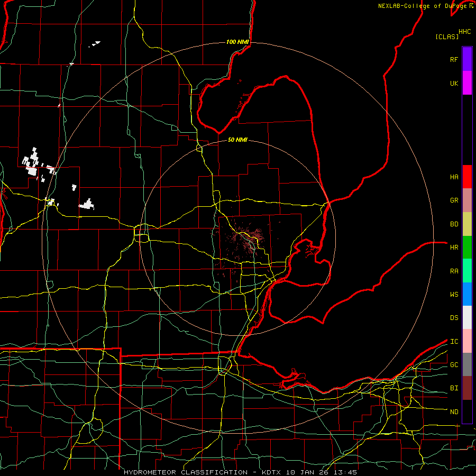This screenshot has height=476, width=476.
Task: Click the WS legend label
Action: coord(454,294)
